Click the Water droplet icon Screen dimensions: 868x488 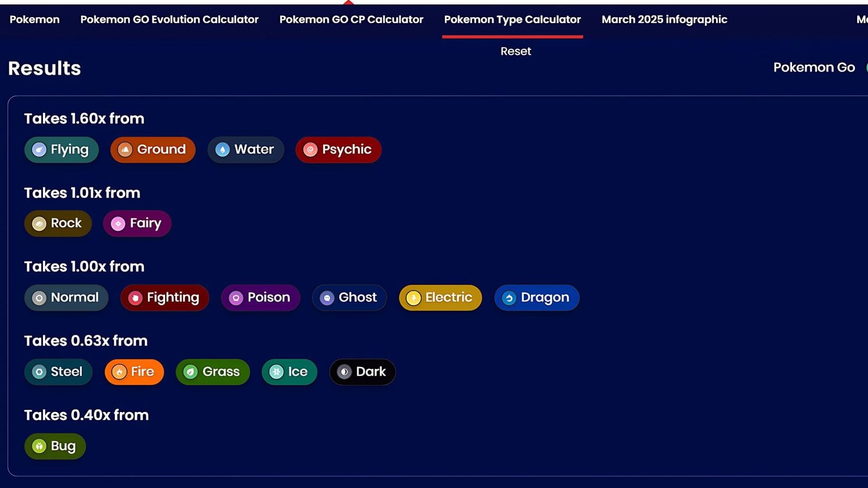[x=223, y=150]
